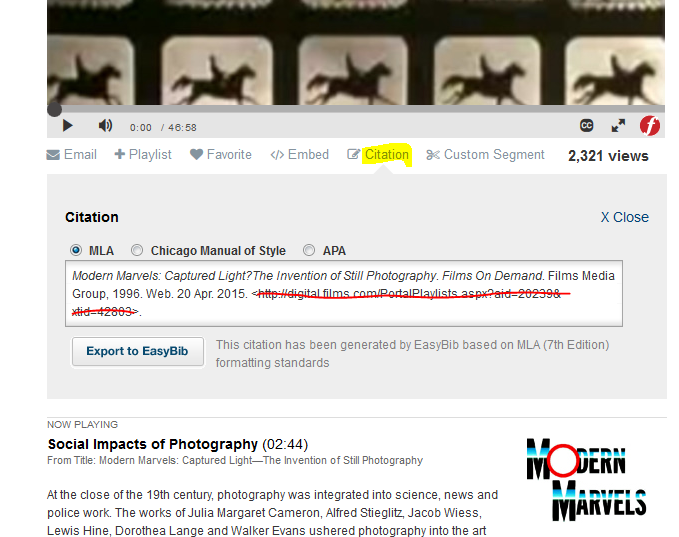The image size is (679, 537).
Task: Click the heart icon beside Favorite
Action: tap(196, 155)
